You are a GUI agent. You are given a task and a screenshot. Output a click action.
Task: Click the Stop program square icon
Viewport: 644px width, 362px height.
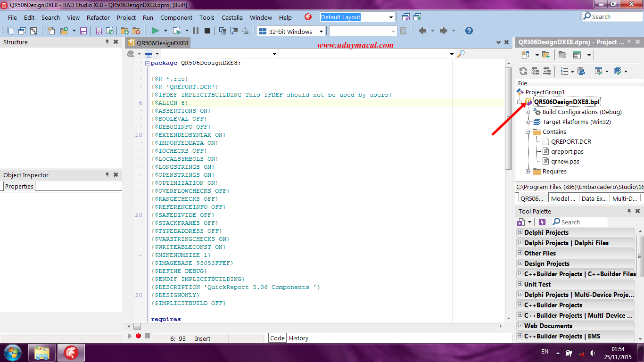(x=207, y=31)
